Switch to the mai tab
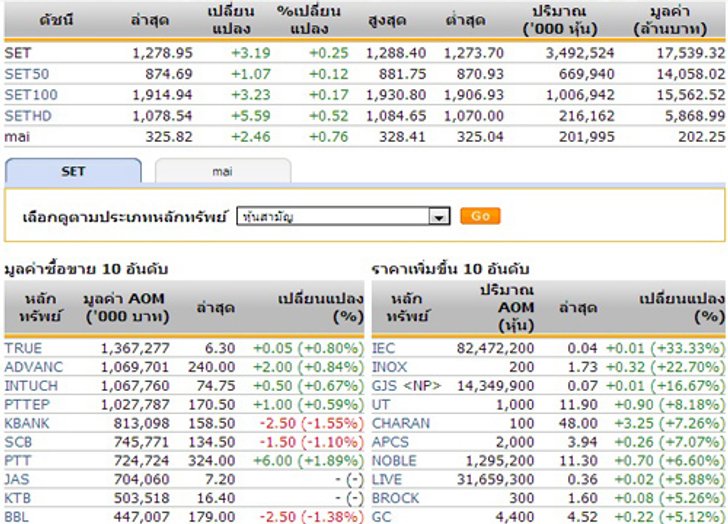The width and height of the screenshot is (728, 524). pos(223,171)
